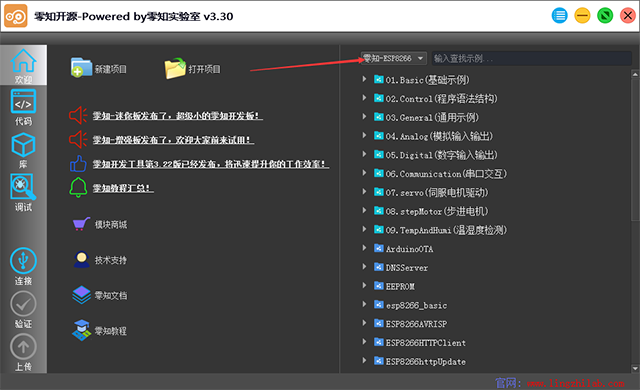This screenshot has height=390, width=640.
Task: Click the orange app logo in title bar
Action: point(16,16)
